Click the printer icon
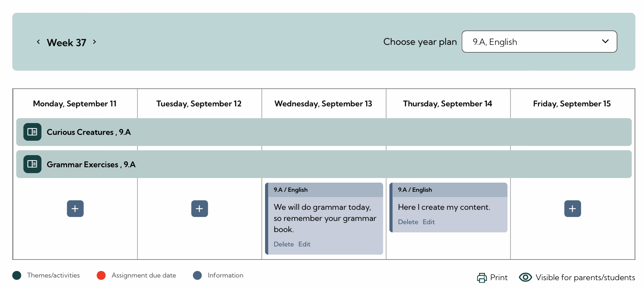This screenshot has width=644, height=288. click(x=482, y=278)
